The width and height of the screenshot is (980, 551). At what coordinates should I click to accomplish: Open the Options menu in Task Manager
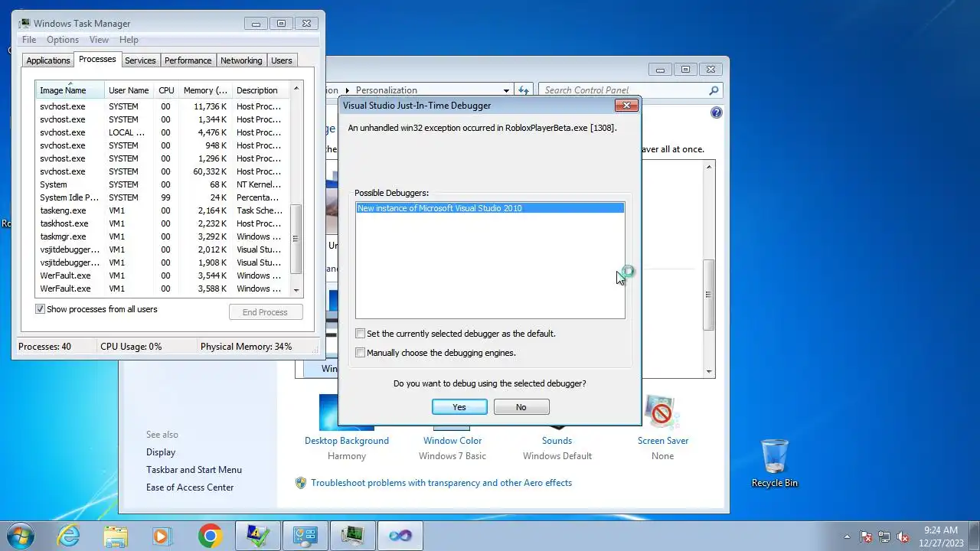pos(63,40)
